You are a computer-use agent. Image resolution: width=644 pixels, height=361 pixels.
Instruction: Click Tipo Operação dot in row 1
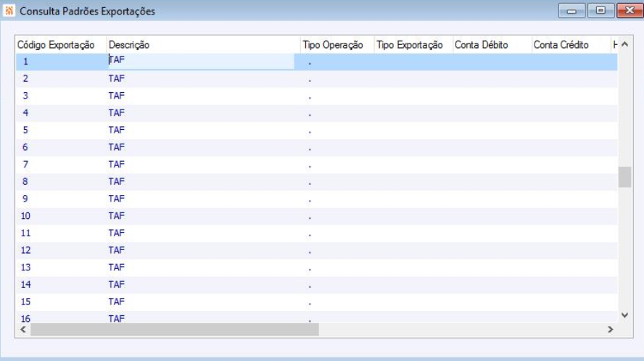pos(310,64)
